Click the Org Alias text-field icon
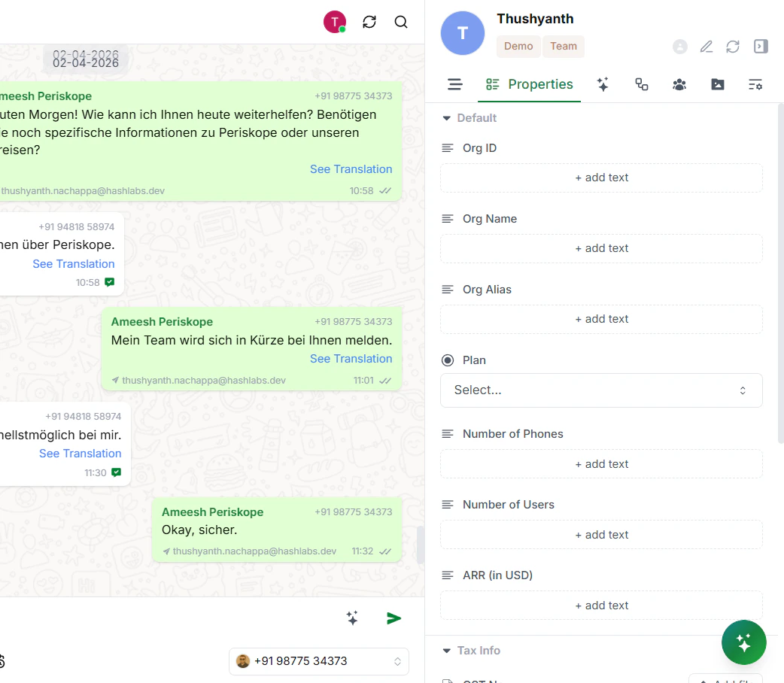The width and height of the screenshot is (784, 683). pos(448,290)
